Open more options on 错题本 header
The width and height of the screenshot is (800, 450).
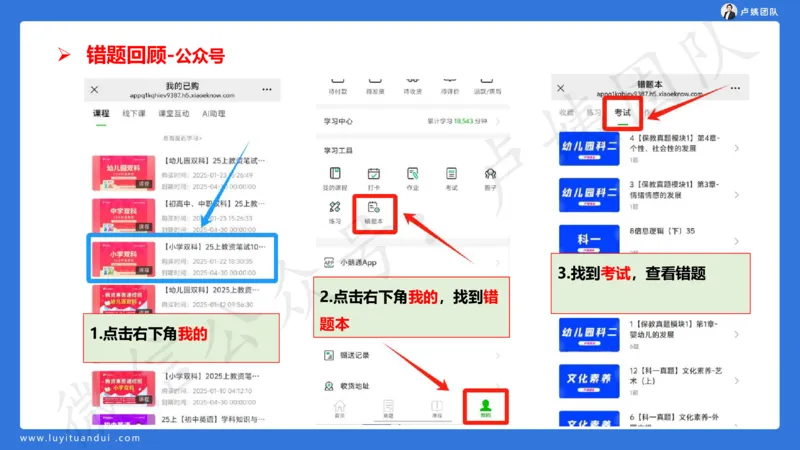click(x=735, y=88)
